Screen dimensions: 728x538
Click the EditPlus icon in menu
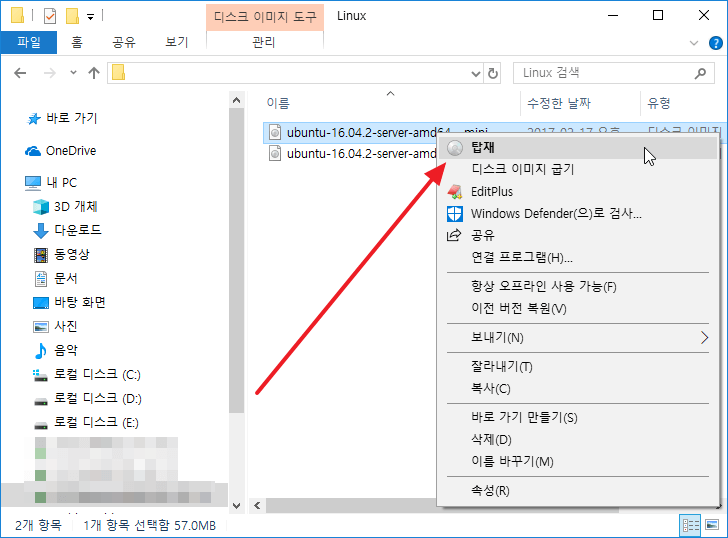click(455, 191)
